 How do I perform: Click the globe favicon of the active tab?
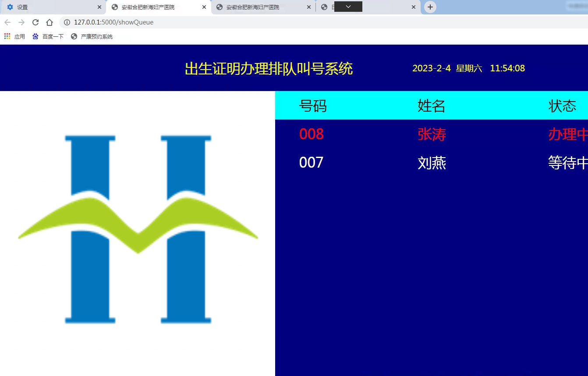115,7
